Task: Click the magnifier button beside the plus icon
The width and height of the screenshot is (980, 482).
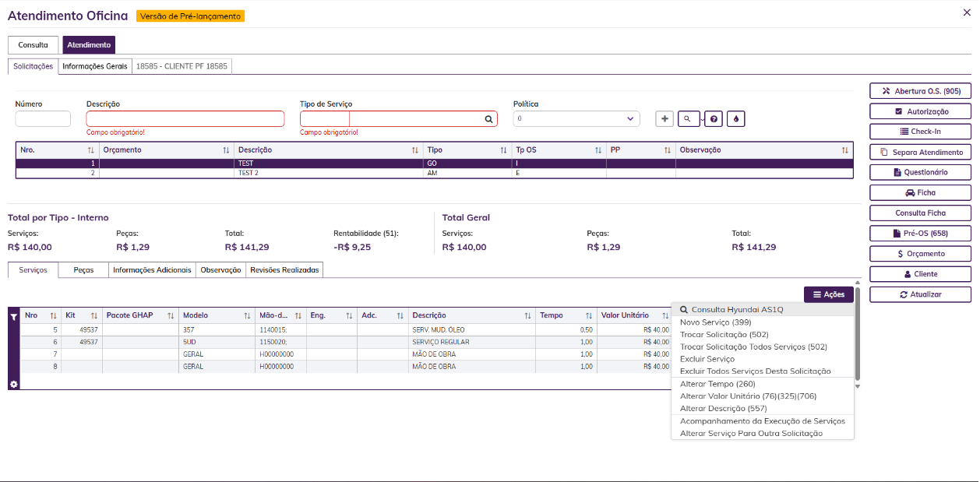Action: [689, 118]
